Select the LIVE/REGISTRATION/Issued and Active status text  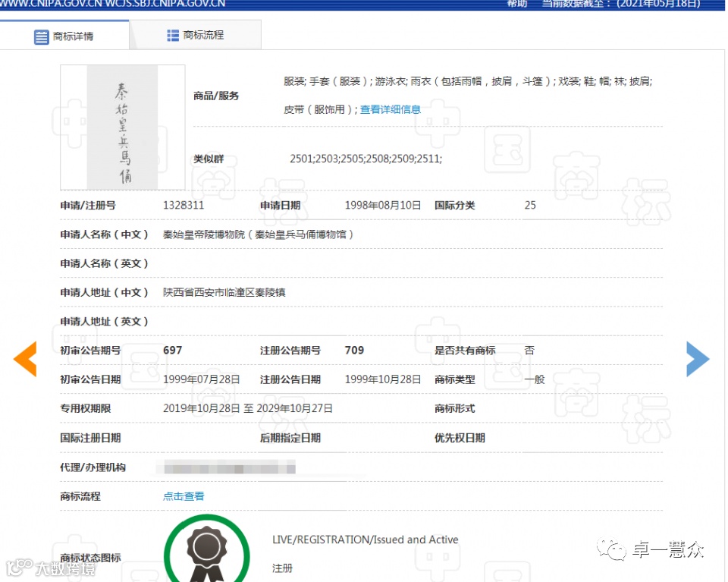coord(365,540)
